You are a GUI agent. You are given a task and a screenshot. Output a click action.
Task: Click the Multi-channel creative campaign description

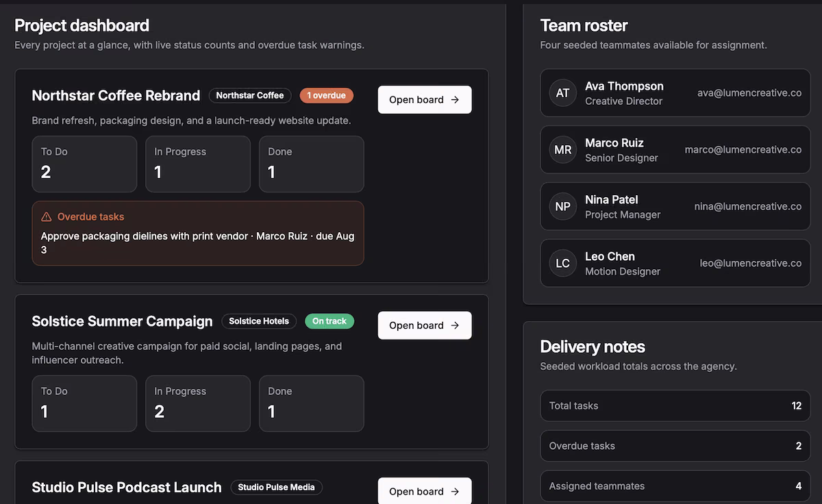[187, 353]
